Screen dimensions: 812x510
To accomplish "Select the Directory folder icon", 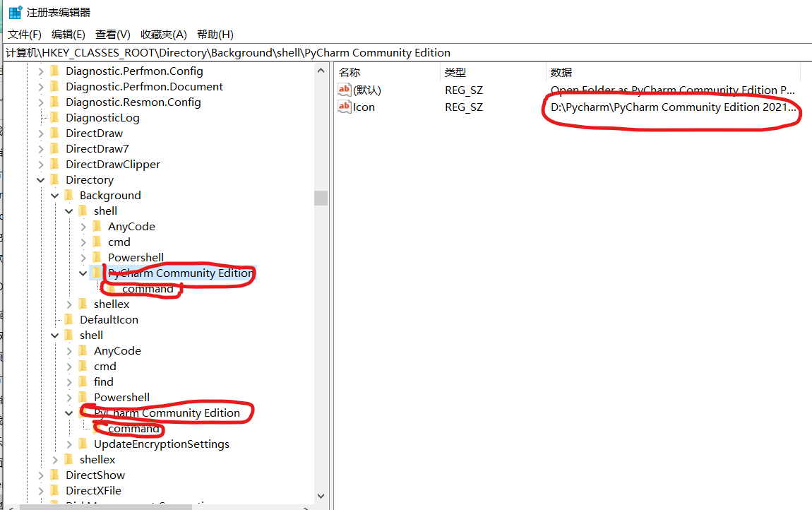I will click(55, 180).
